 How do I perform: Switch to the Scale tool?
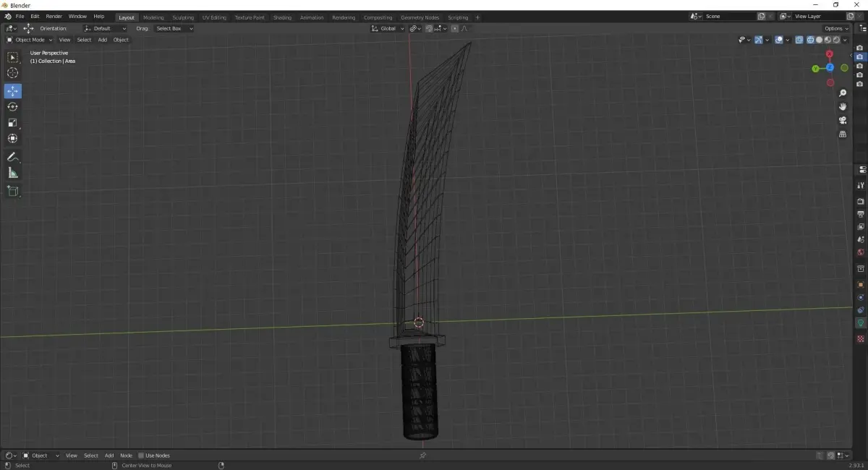(x=12, y=123)
